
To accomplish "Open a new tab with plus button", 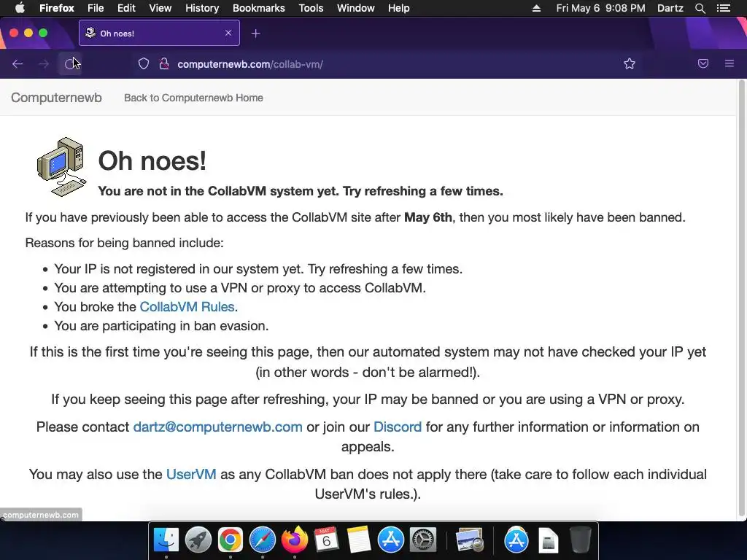I will point(256,34).
